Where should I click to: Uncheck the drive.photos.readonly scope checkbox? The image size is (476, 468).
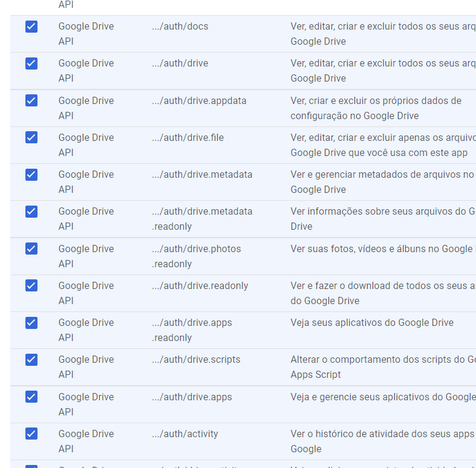coord(31,249)
